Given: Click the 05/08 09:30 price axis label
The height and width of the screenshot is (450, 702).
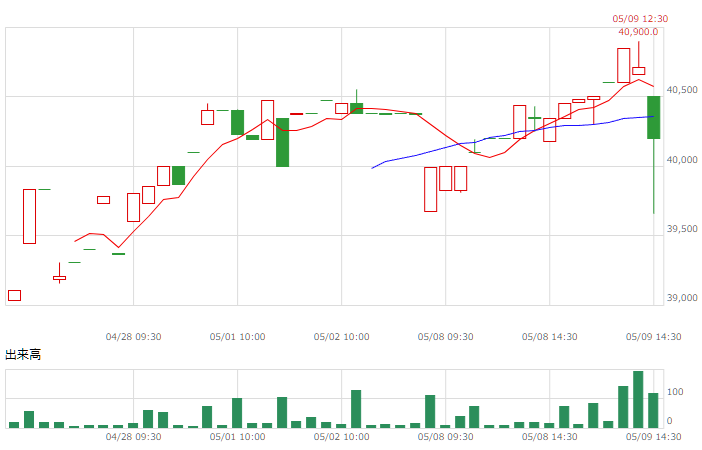Looking at the screenshot, I should point(445,337).
